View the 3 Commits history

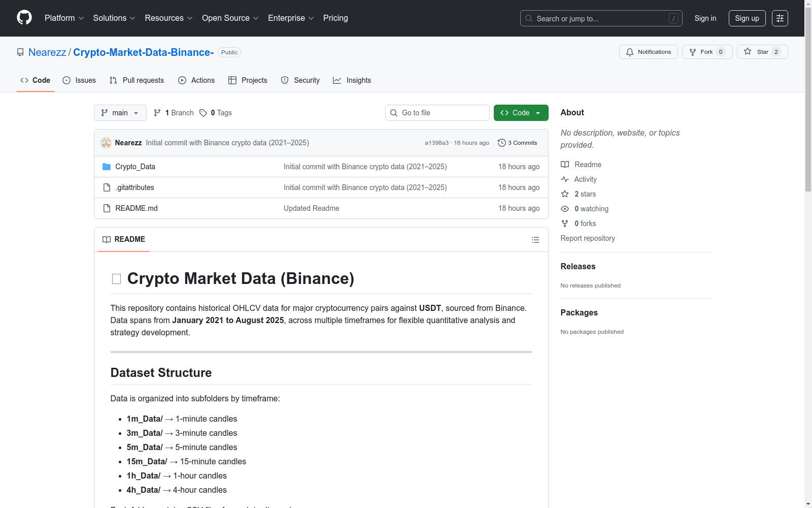518,143
